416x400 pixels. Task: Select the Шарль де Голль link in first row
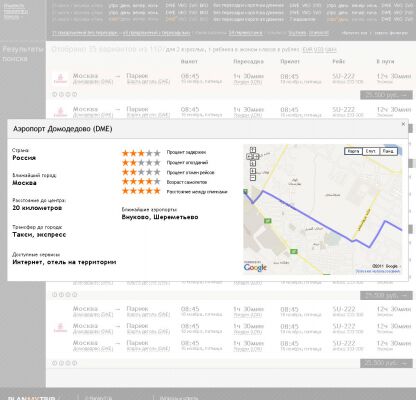pyautogui.click(x=148, y=82)
